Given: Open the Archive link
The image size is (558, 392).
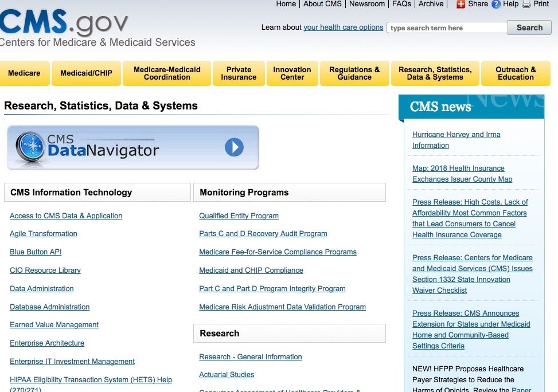Looking at the screenshot, I should click(x=431, y=4).
